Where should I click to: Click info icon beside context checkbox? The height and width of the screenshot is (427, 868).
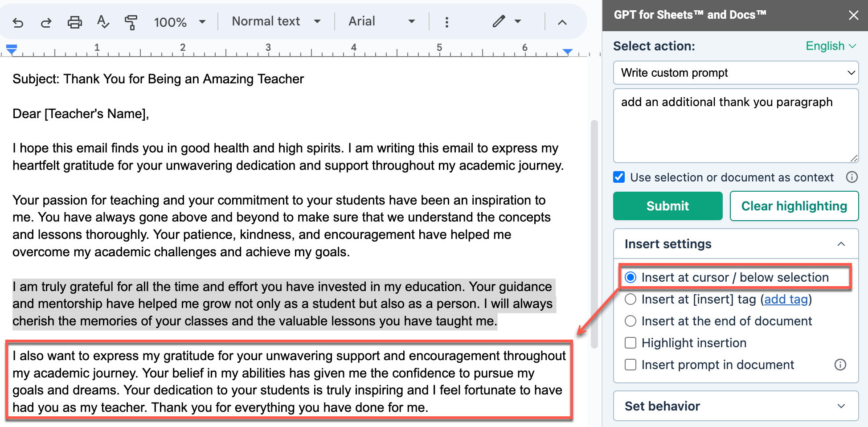(852, 177)
